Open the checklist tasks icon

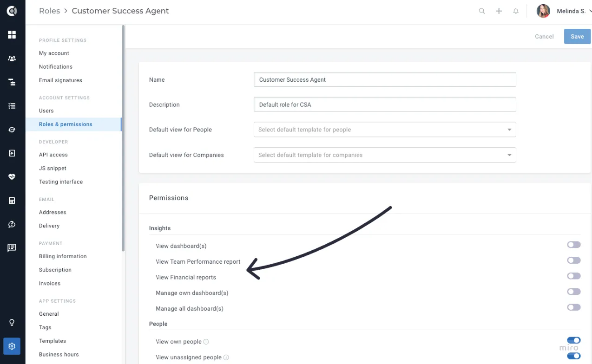pyautogui.click(x=12, y=106)
